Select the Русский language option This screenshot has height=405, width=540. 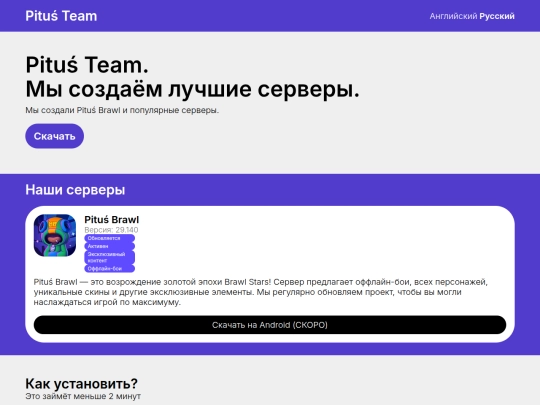497,16
